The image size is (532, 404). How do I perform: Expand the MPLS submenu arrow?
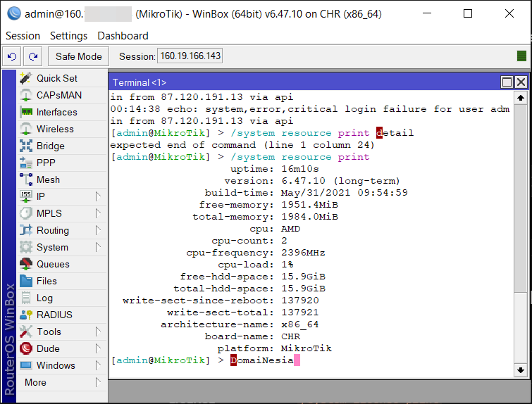pos(98,213)
